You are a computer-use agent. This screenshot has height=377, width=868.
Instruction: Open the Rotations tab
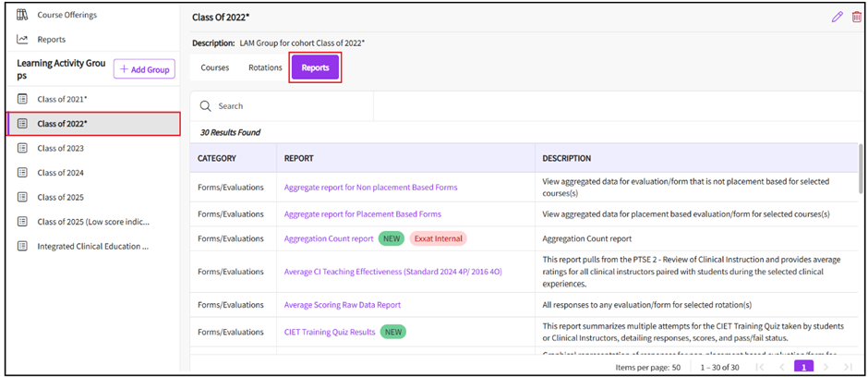(x=265, y=67)
